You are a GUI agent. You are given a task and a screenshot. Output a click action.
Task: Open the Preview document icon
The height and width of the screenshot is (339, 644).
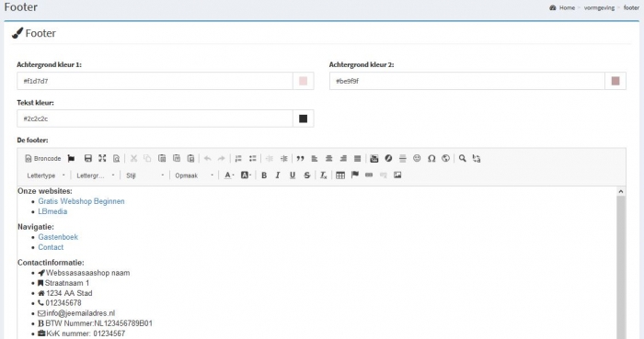point(117,158)
